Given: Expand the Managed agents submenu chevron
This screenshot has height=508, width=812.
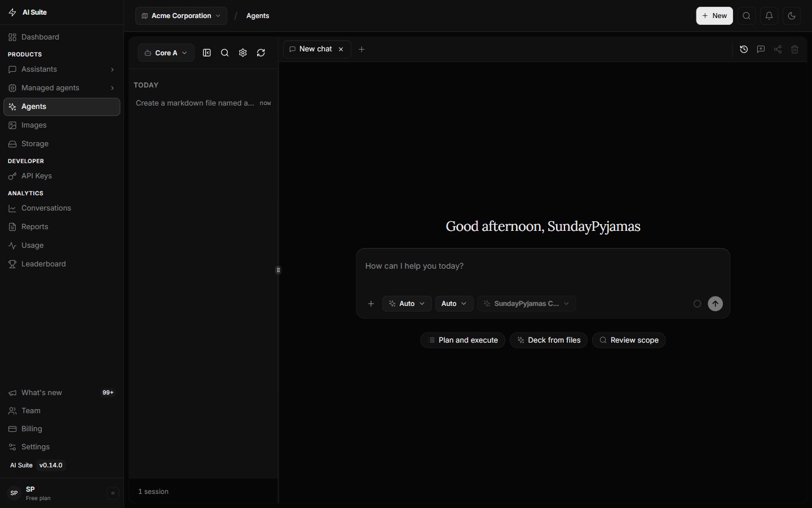Looking at the screenshot, I should [x=112, y=88].
